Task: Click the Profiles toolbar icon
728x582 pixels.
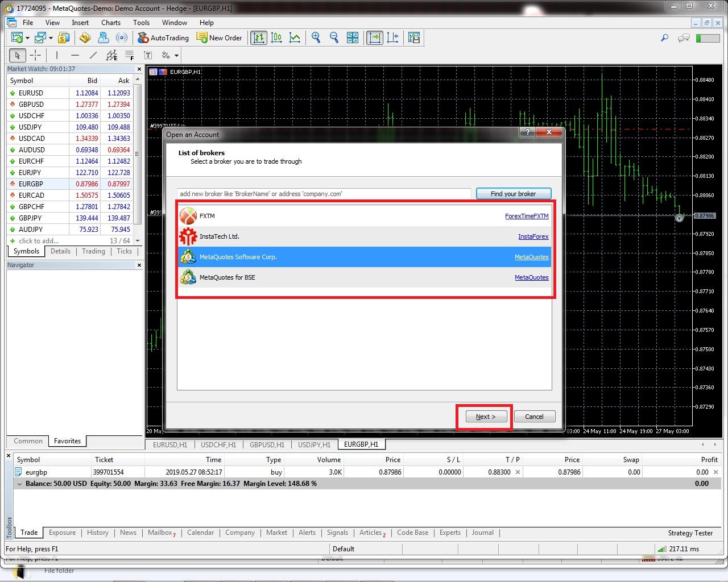Action: click(x=40, y=38)
